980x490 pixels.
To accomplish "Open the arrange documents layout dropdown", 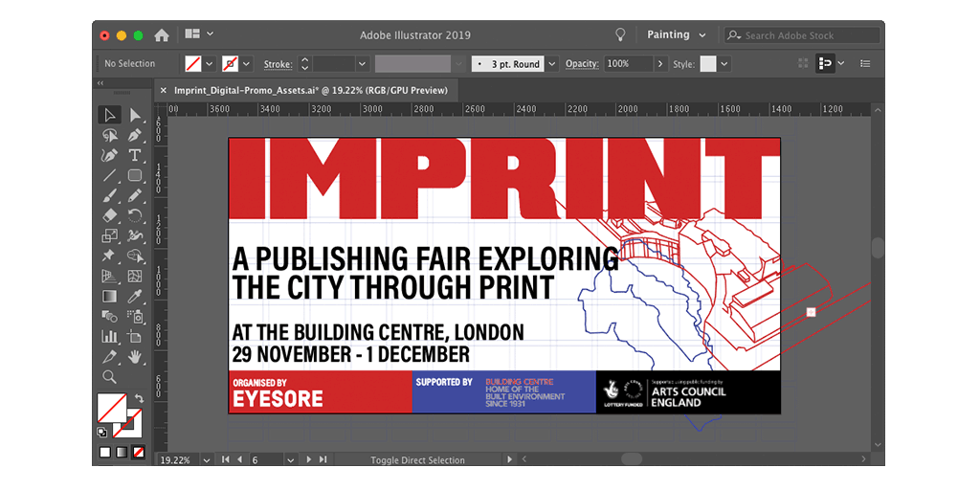I will 200,33.
